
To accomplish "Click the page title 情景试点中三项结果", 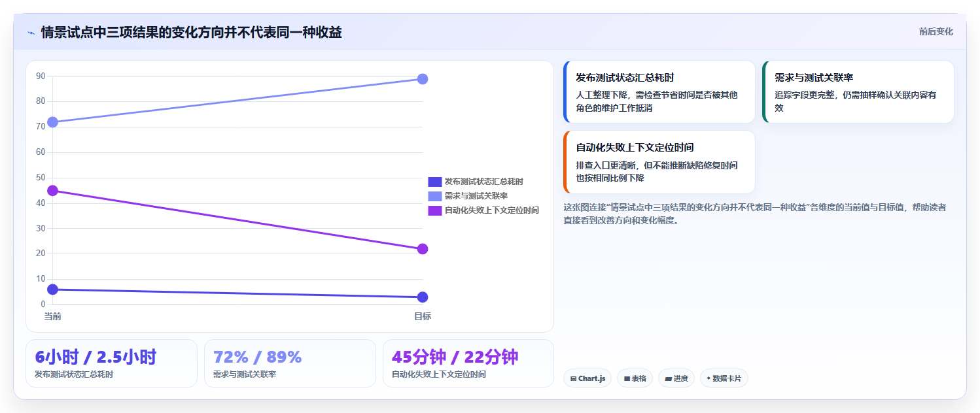I will pyautogui.click(x=191, y=32).
